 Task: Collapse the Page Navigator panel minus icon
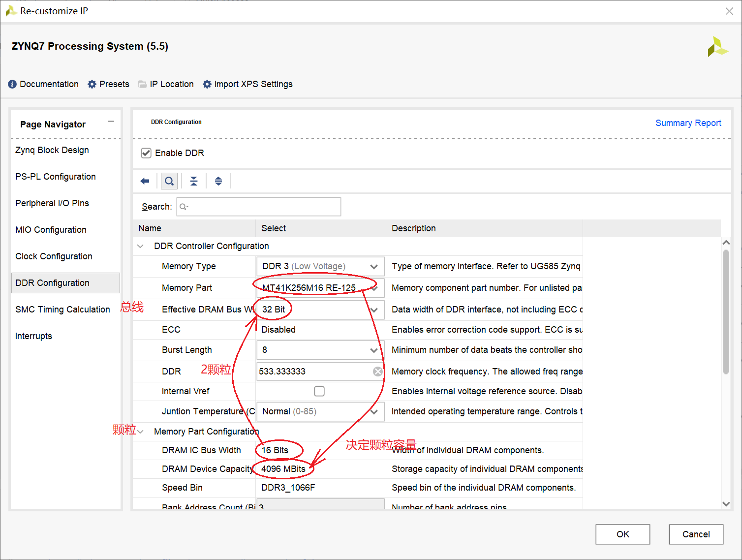click(111, 122)
